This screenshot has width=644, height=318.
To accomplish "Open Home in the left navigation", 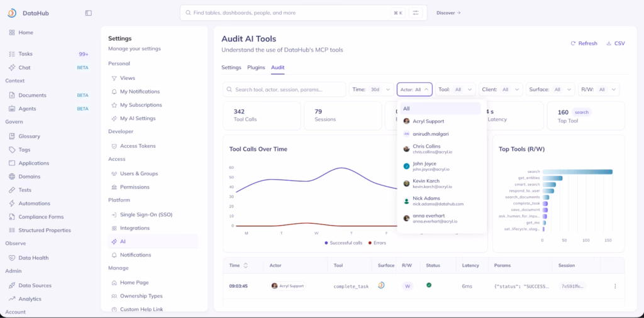I will [26, 33].
